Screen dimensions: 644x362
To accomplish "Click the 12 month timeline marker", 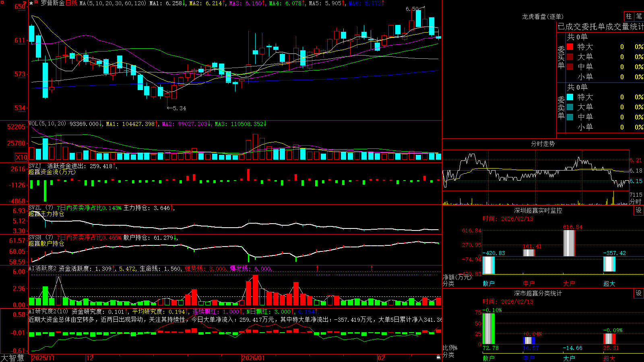I will coord(90,358).
